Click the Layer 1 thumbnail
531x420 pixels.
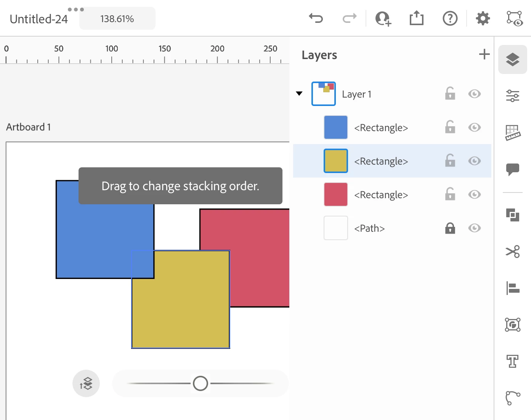click(324, 94)
